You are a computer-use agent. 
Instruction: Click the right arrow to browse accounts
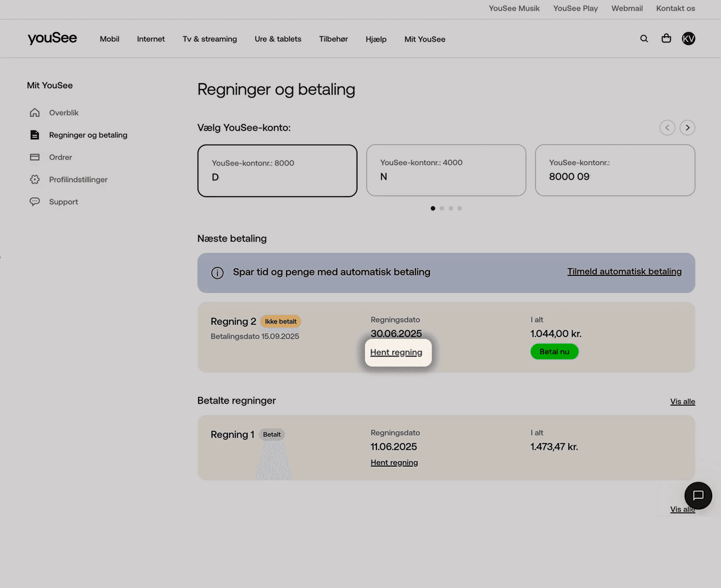coord(687,127)
